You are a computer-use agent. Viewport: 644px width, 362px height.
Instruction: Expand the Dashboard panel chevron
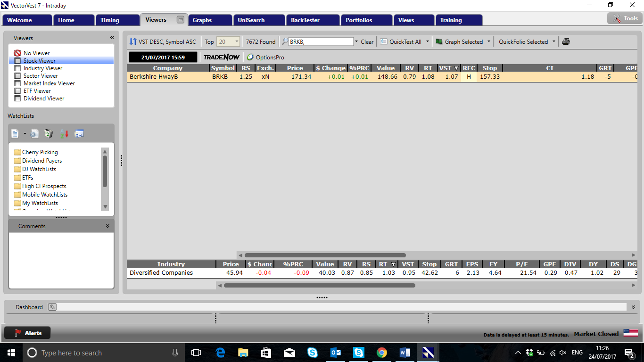coord(633,307)
